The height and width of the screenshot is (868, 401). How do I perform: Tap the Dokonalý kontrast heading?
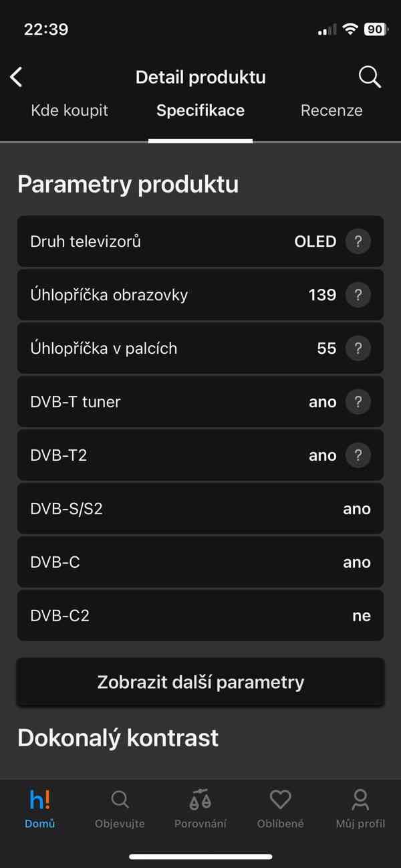pos(118,738)
